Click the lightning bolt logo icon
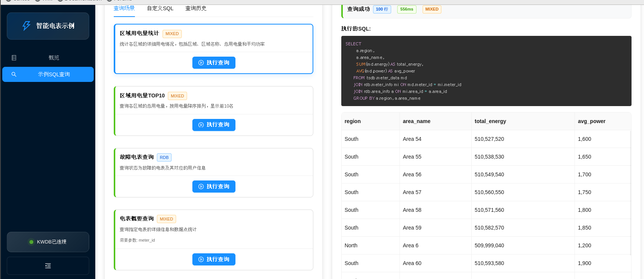The height and width of the screenshot is (279, 644). pos(26,26)
